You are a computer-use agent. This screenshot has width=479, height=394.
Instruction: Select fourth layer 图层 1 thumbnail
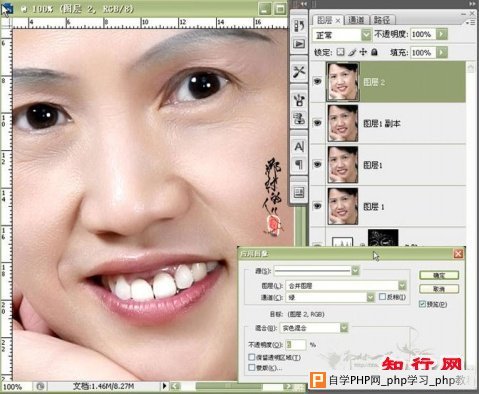pos(343,206)
